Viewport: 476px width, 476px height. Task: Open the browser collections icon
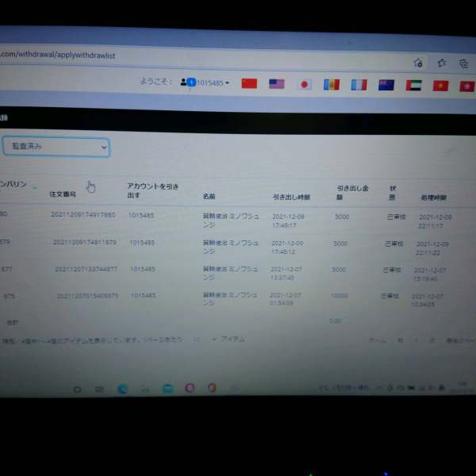(463, 63)
